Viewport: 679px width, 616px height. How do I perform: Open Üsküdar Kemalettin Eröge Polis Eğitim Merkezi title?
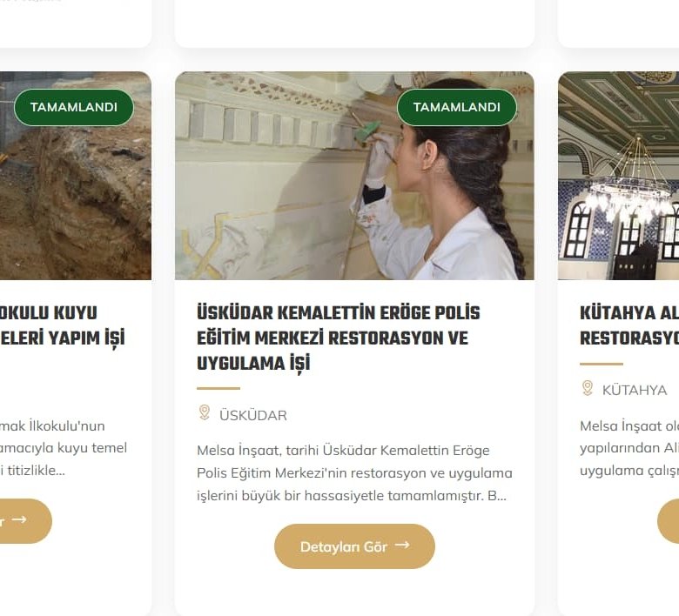tap(339, 338)
